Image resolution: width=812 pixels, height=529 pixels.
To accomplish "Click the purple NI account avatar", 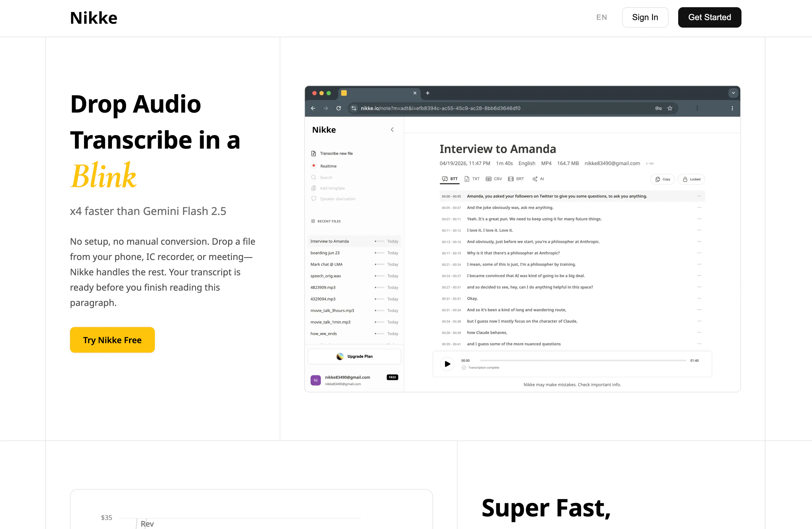I will [316, 380].
